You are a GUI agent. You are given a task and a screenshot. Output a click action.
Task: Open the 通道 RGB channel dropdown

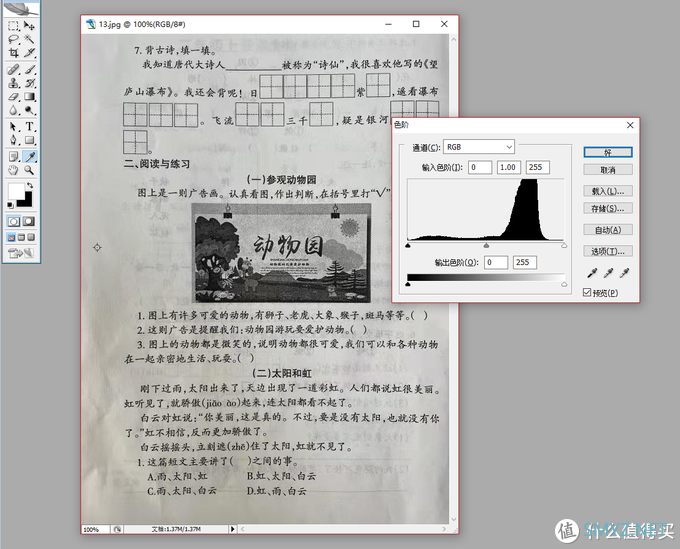coord(479,147)
